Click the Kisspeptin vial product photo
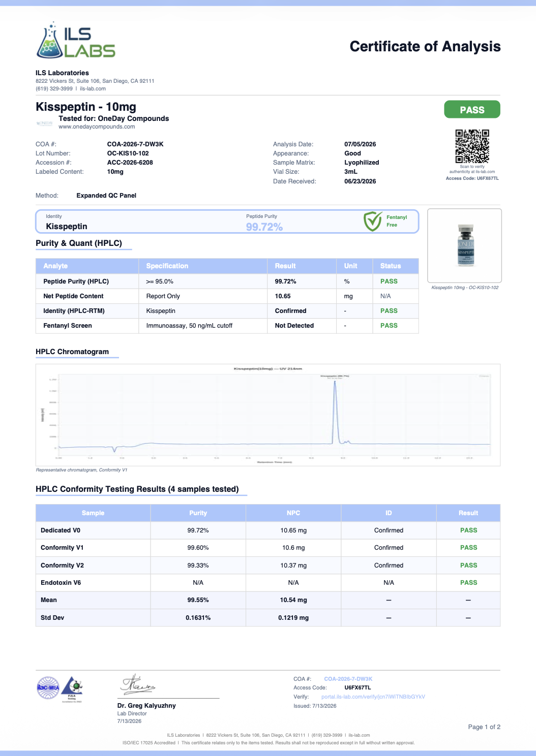536x756 pixels. point(465,246)
